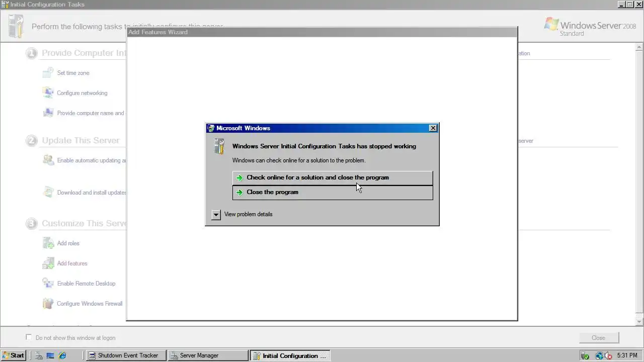This screenshot has width=644, height=362.
Task: Open 'Add roles' link
Action: (x=68, y=243)
